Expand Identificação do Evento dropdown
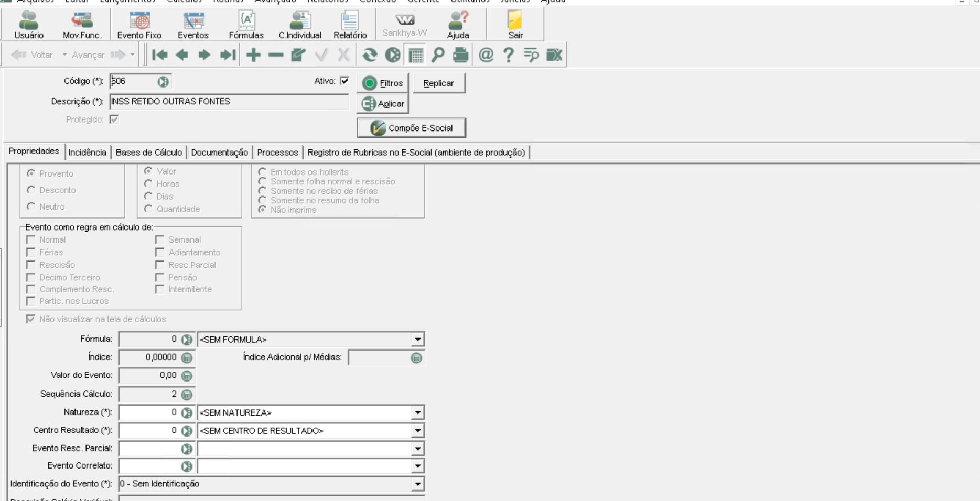This screenshot has width=980, height=501. (417, 484)
